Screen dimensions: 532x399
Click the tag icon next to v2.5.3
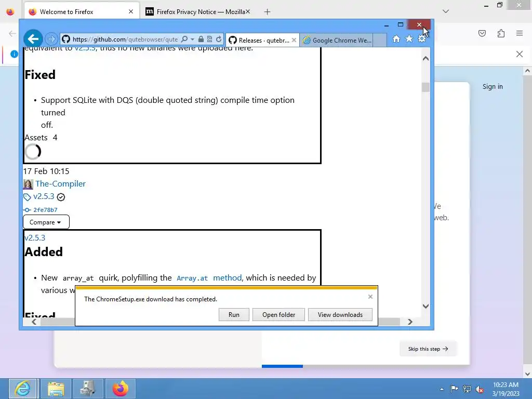(x=27, y=197)
